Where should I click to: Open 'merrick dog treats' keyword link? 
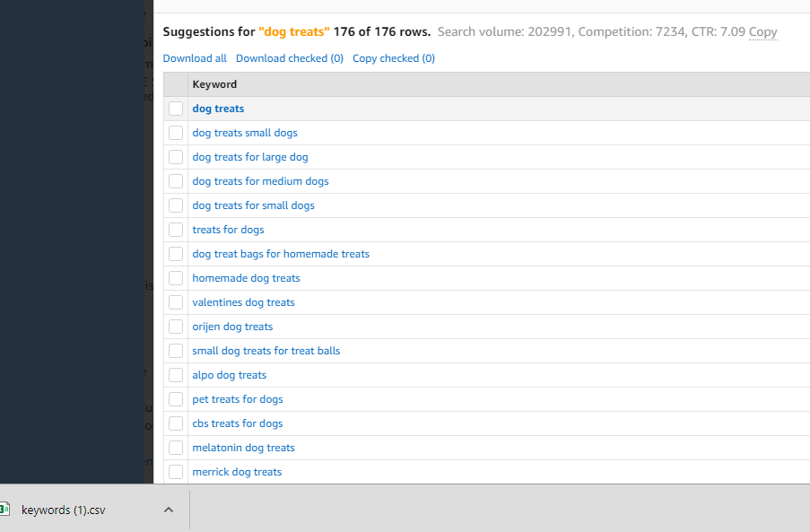[x=237, y=472]
